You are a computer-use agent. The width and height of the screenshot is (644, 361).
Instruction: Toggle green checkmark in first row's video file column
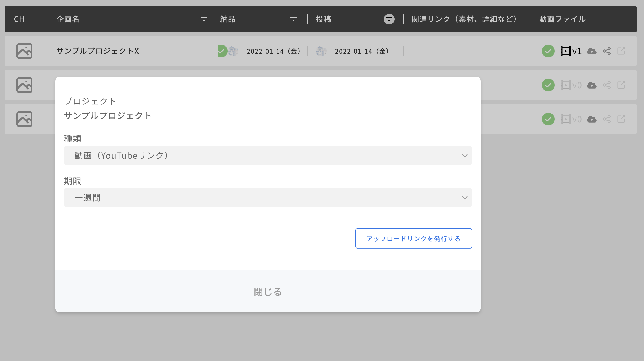(x=548, y=51)
